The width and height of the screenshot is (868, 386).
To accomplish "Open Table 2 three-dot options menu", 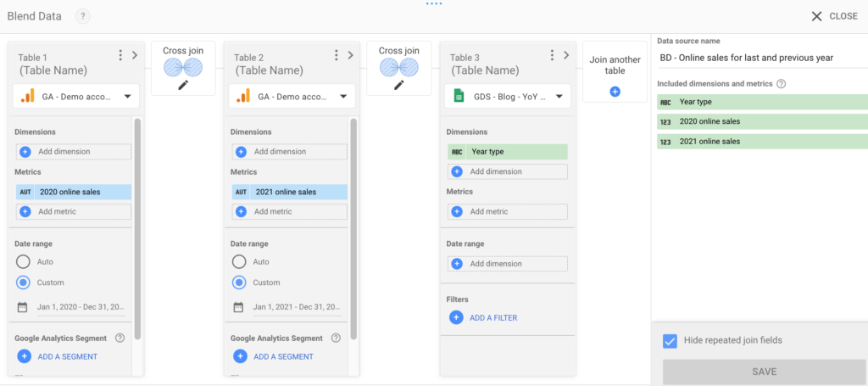I will (x=336, y=55).
